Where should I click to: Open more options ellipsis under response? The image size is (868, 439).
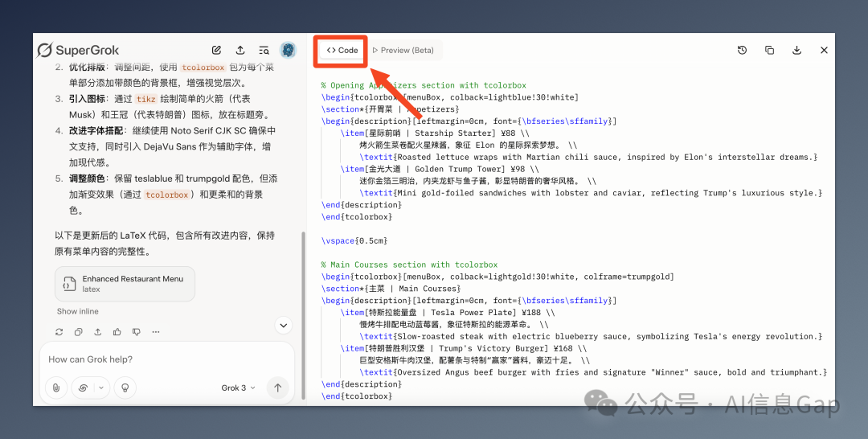pyautogui.click(x=156, y=331)
